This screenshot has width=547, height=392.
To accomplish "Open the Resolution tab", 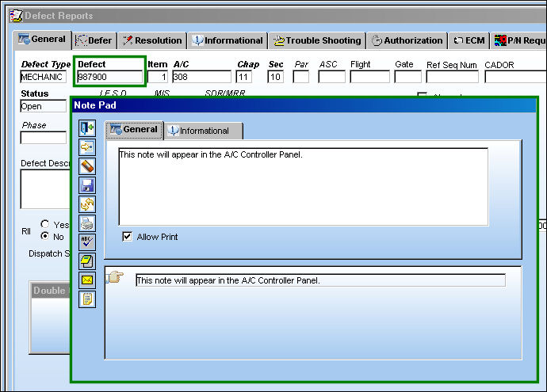I will pos(152,40).
